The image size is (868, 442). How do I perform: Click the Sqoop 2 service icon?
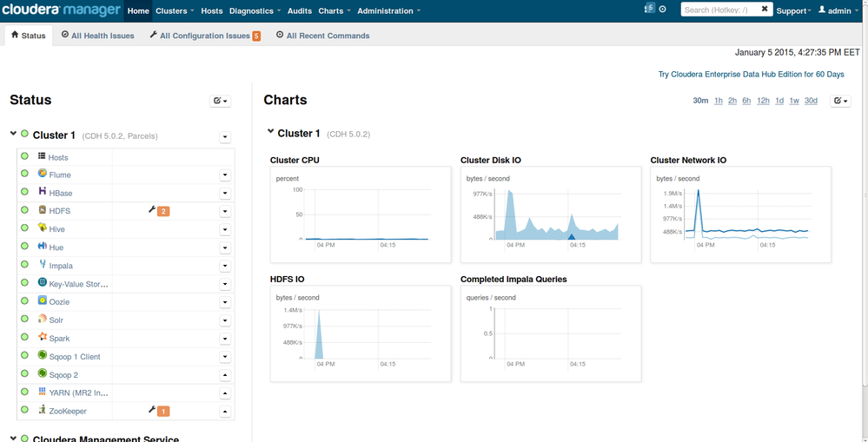tap(42, 373)
